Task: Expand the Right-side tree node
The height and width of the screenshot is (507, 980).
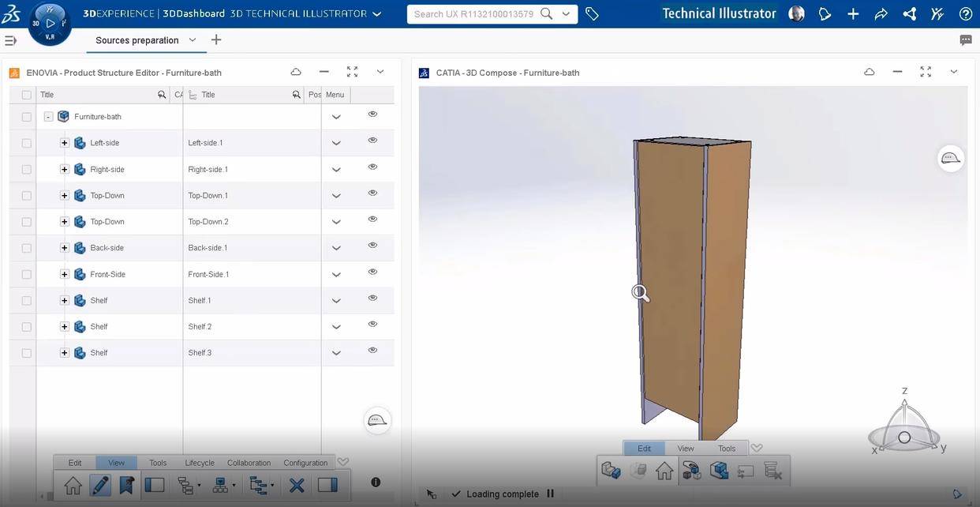Action: 65,170
